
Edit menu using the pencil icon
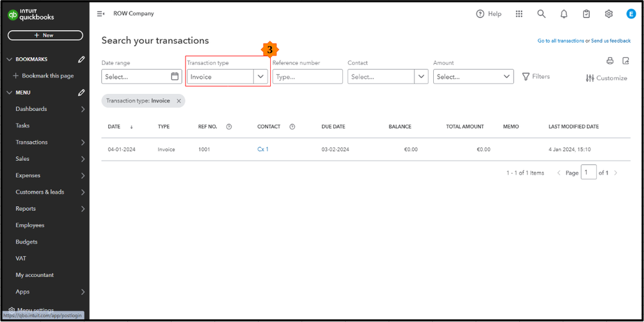[81, 93]
